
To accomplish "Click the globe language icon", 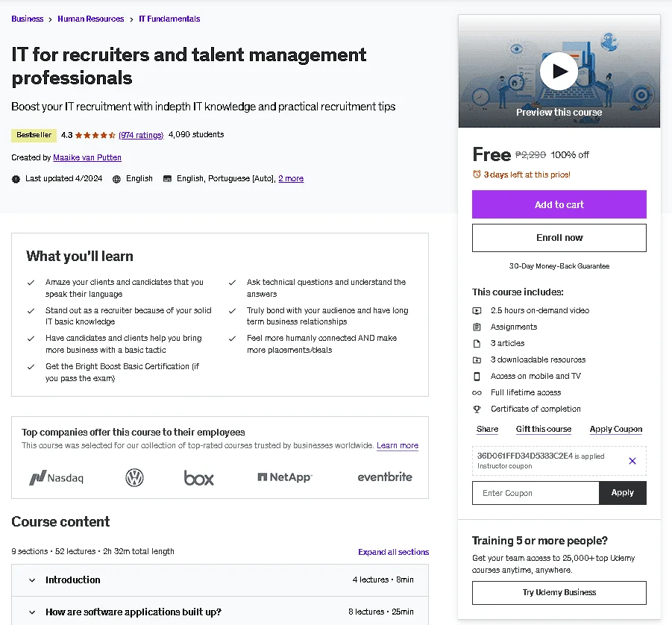I will [116, 179].
